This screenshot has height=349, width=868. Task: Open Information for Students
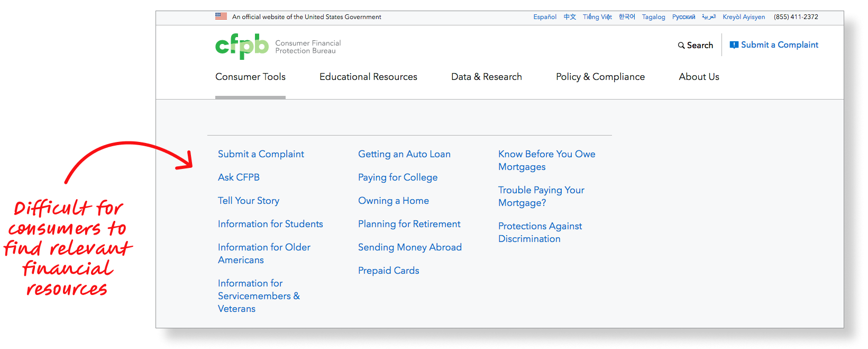coord(270,224)
